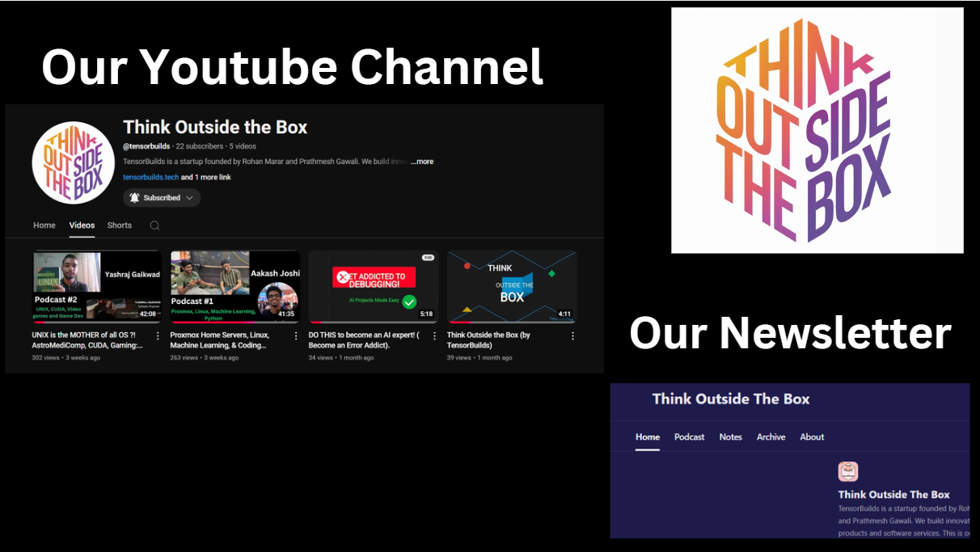Click the YouTube channel search magnifier icon
The image size is (980, 552).
(x=154, y=225)
